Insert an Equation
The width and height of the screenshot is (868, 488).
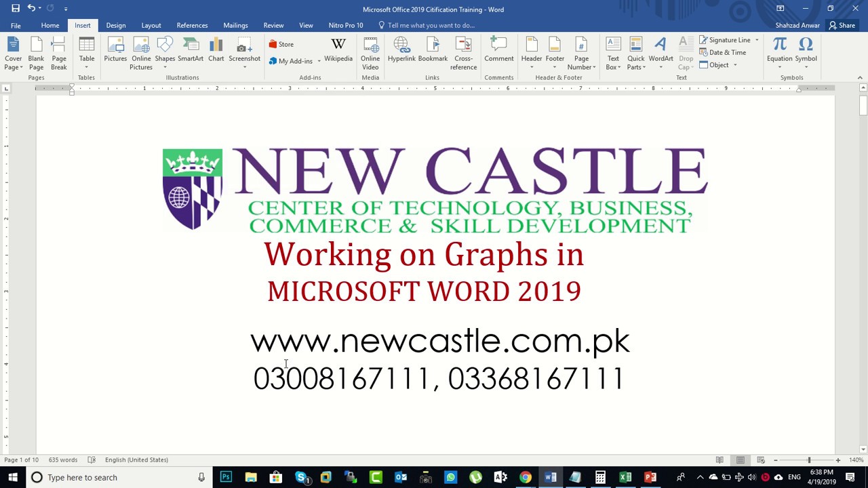[779, 54]
